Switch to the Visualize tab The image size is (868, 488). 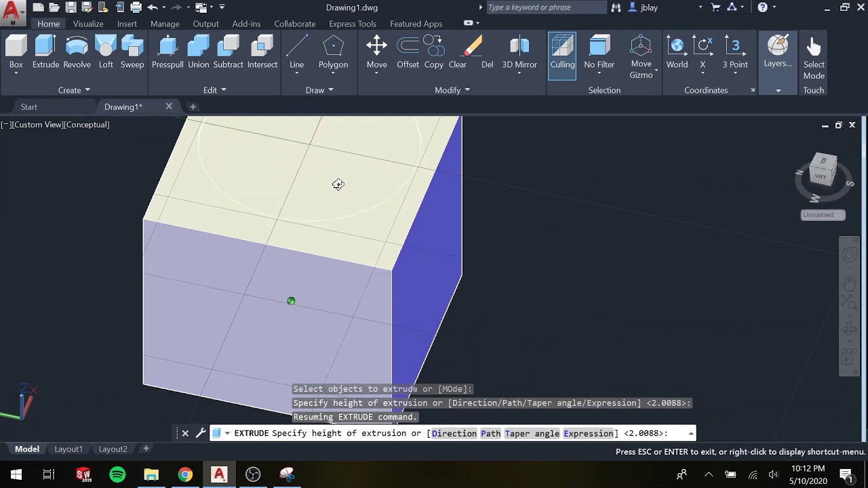[x=88, y=24]
